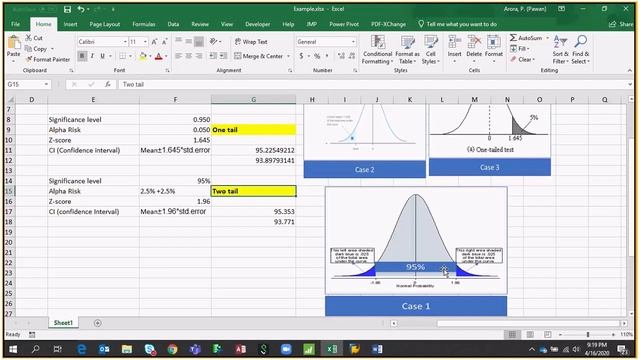Toggle Underline formatting

coord(102,56)
